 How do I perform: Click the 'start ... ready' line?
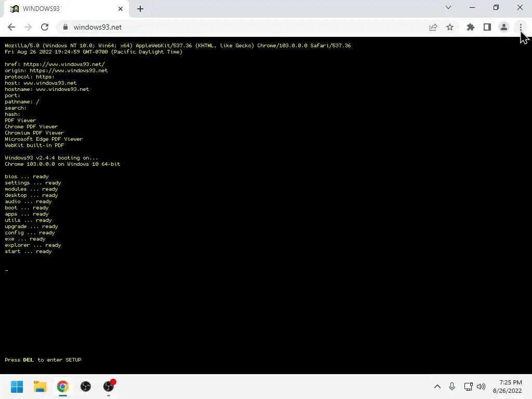pyautogui.click(x=28, y=251)
